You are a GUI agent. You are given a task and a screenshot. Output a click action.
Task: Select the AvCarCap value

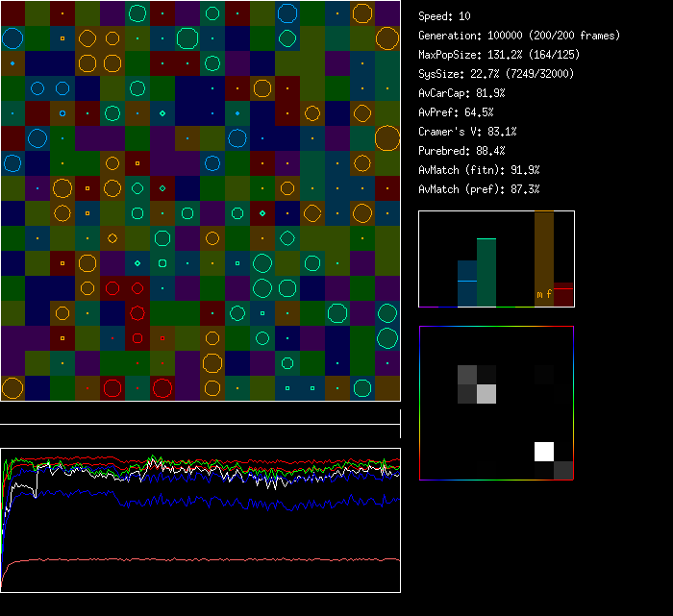pos(461,93)
